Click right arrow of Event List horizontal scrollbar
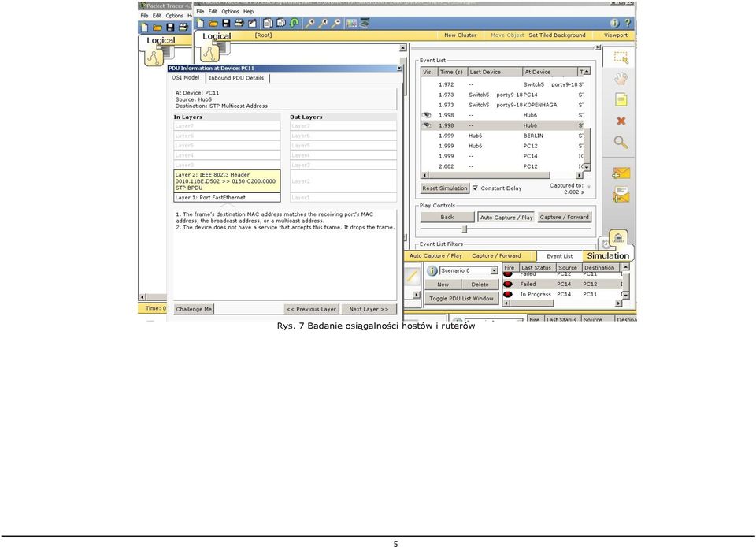 580,176
